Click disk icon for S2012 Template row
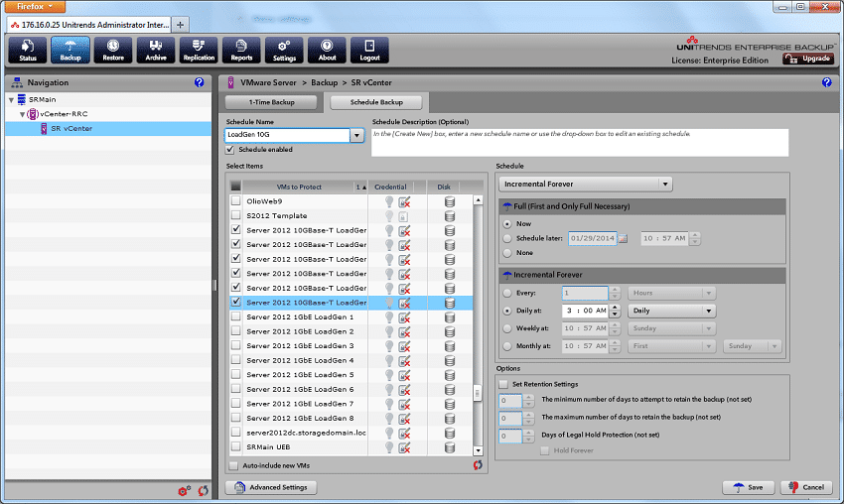The image size is (844, 504). (x=450, y=216)
